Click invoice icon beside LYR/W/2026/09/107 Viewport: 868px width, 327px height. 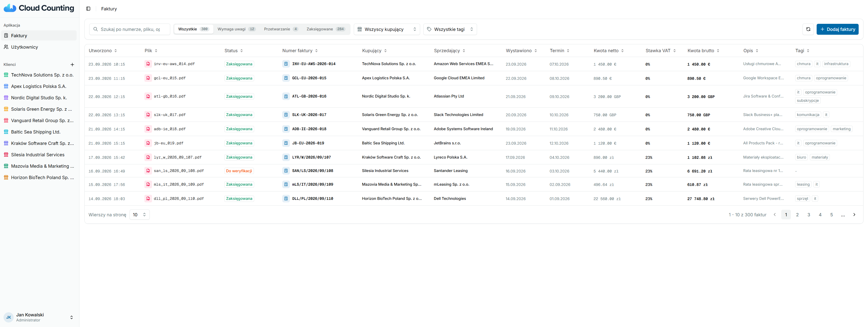[x=286, y=157]
